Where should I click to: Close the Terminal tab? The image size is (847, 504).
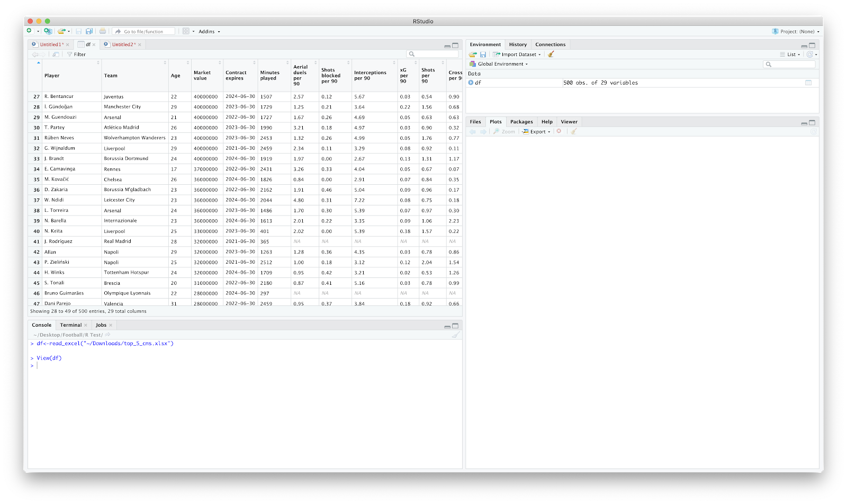tap(86, 326)
